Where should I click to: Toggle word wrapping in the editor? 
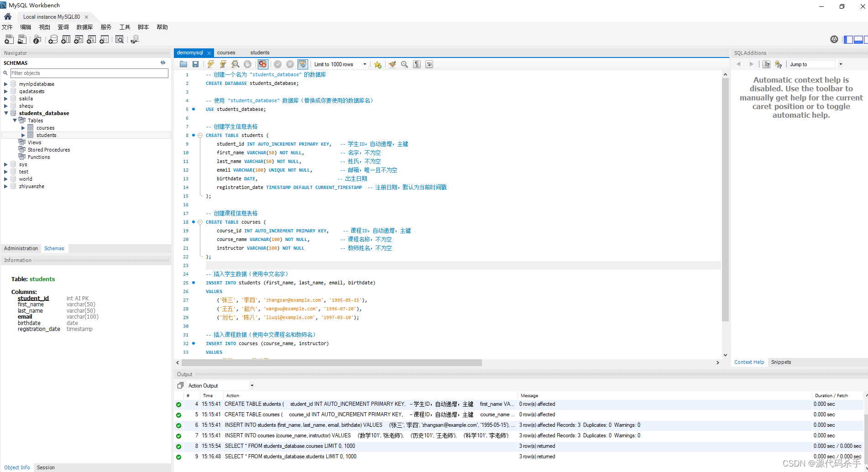[x=429, y=64]
